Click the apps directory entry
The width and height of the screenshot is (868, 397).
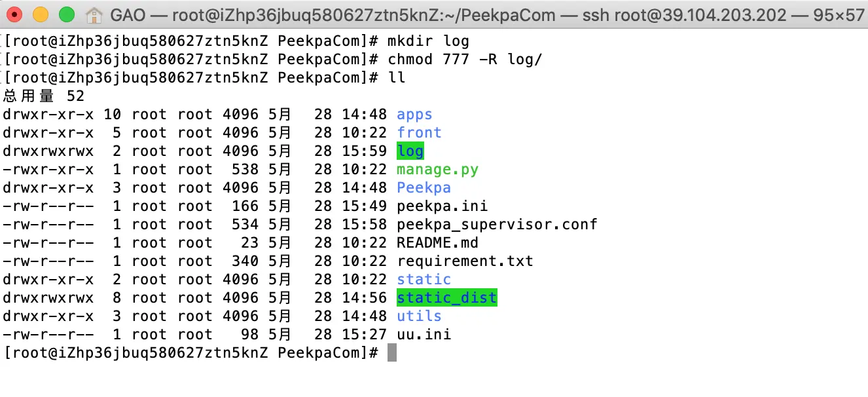pos(414,115)
